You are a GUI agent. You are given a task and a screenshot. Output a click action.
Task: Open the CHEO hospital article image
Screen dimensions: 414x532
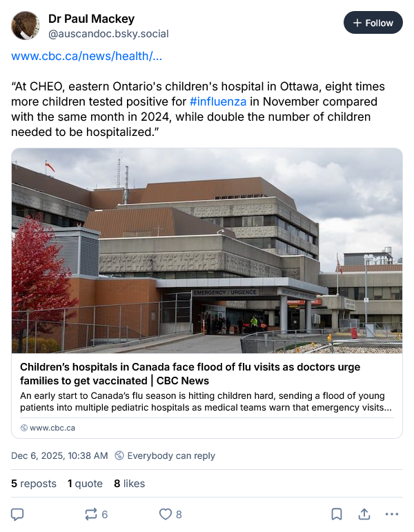[x=207, y=251]
